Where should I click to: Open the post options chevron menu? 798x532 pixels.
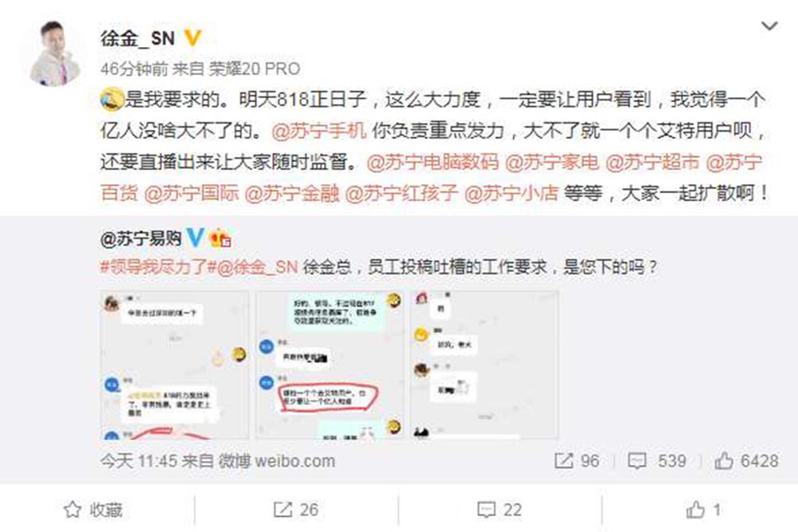coord(768,26)
